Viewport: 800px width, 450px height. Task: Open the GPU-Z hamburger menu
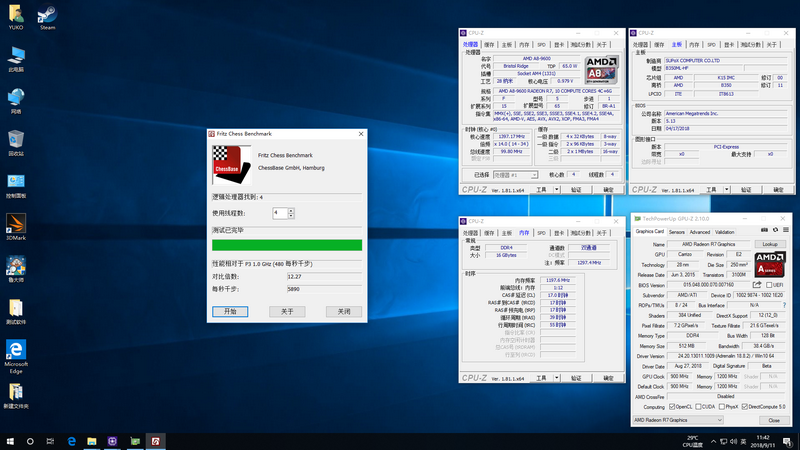pyautogui.click(x=786, y=230)
